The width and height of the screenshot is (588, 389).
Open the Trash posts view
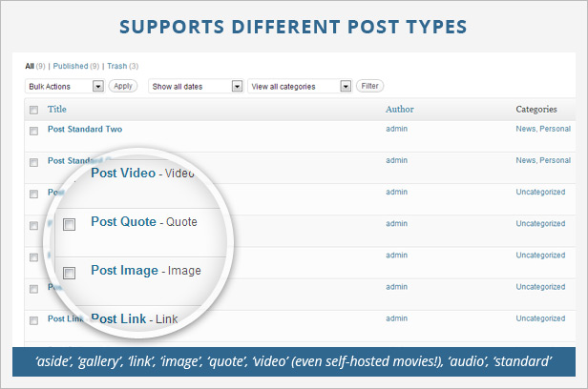117,67
